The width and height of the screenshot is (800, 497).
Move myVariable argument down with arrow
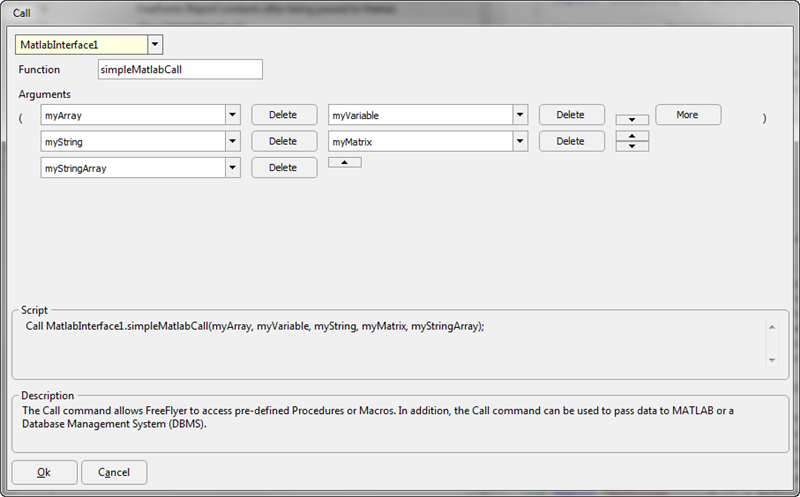click(632, 120)
